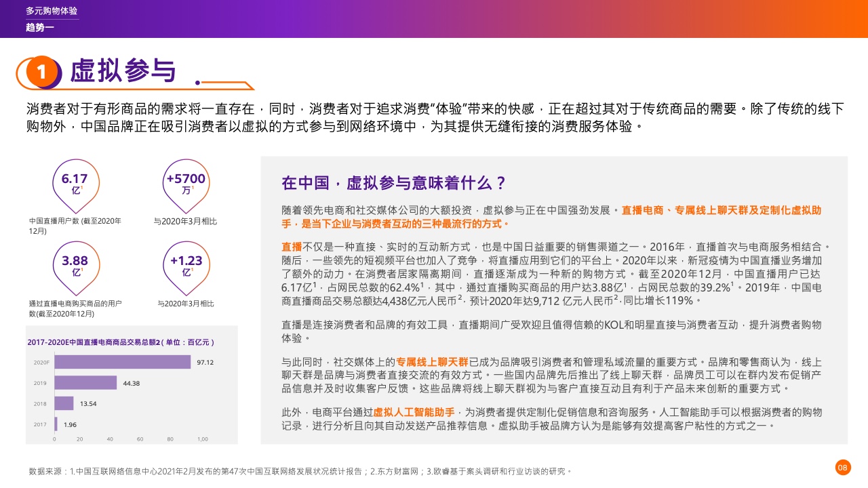Click the 2019 bar labeled 44.38
Image resolution: width=868 pixels, height=488 pixels.
tap(85, 383)
